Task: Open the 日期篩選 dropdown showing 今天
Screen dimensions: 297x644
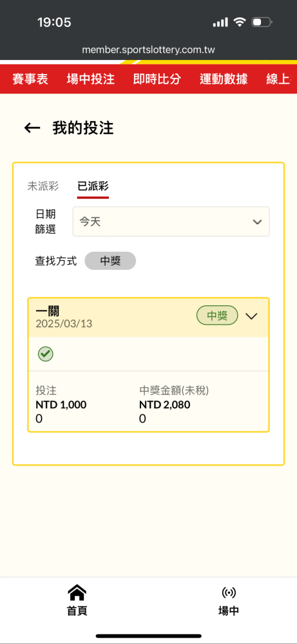Action: click(171, 222)
